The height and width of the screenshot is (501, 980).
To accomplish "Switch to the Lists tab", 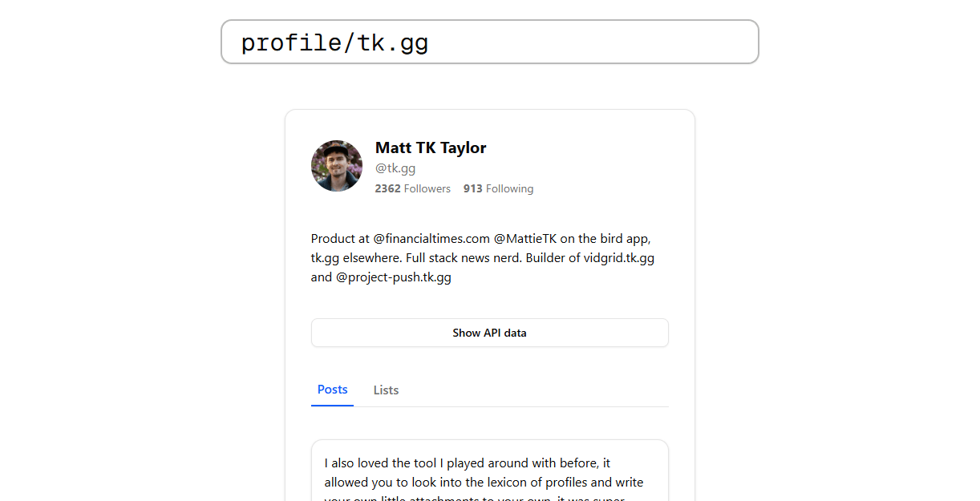I will tap(386, 390).
